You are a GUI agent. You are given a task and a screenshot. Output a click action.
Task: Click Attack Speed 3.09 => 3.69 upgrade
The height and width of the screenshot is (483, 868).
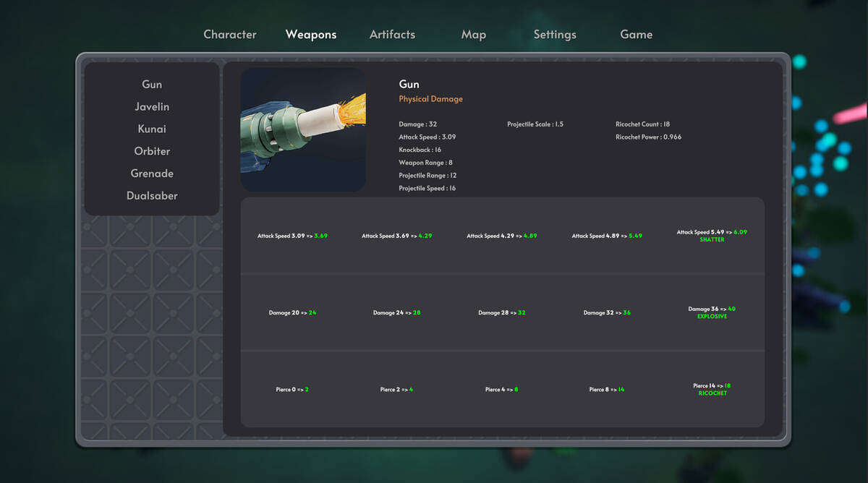click(293, 236)
